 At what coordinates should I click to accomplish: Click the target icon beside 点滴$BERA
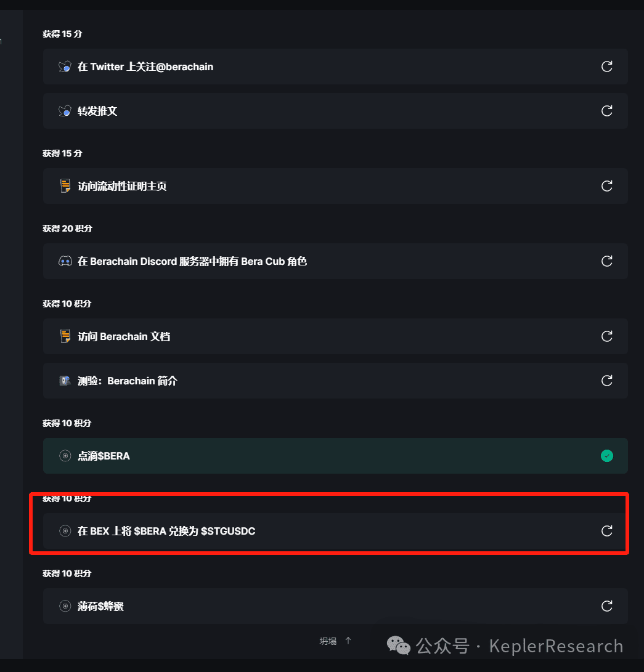click(65, 456)
